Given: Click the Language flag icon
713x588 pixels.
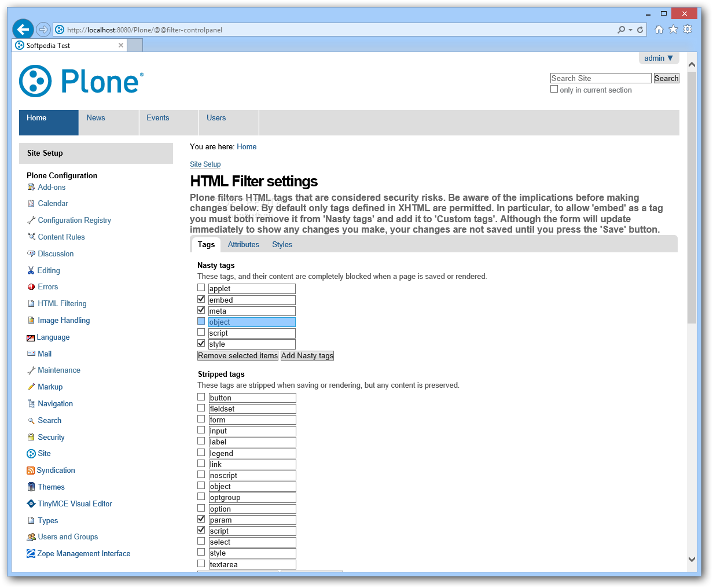Looking at the screenshot, I should (x=31, y=337).
